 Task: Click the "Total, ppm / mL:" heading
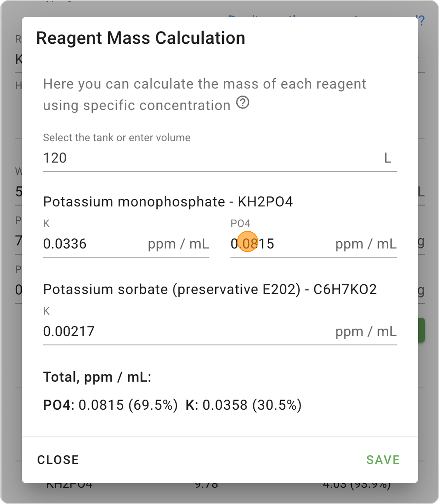97,377
